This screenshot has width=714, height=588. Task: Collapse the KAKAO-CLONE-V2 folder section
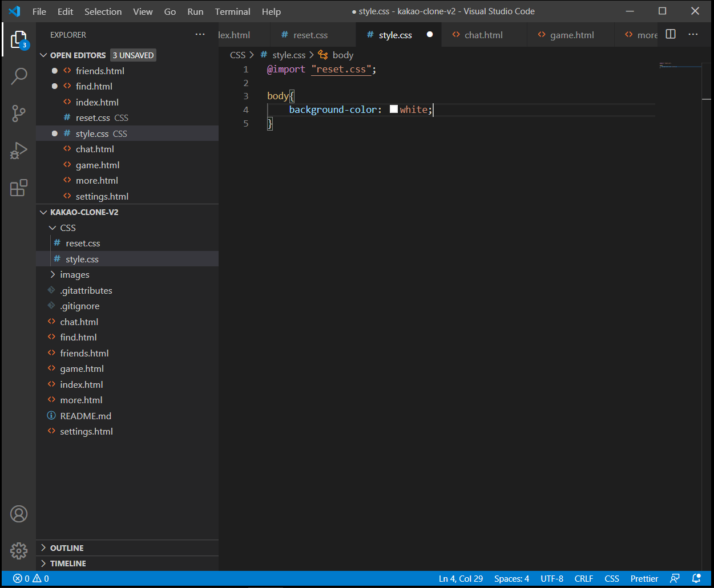(43, 212)
